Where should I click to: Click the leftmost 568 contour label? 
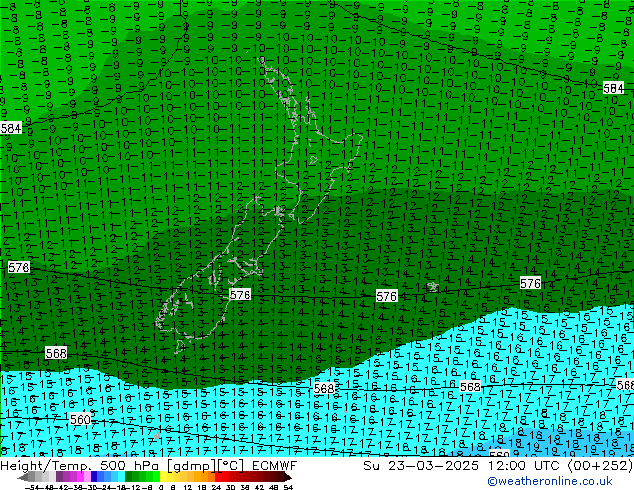pos(56,353)
